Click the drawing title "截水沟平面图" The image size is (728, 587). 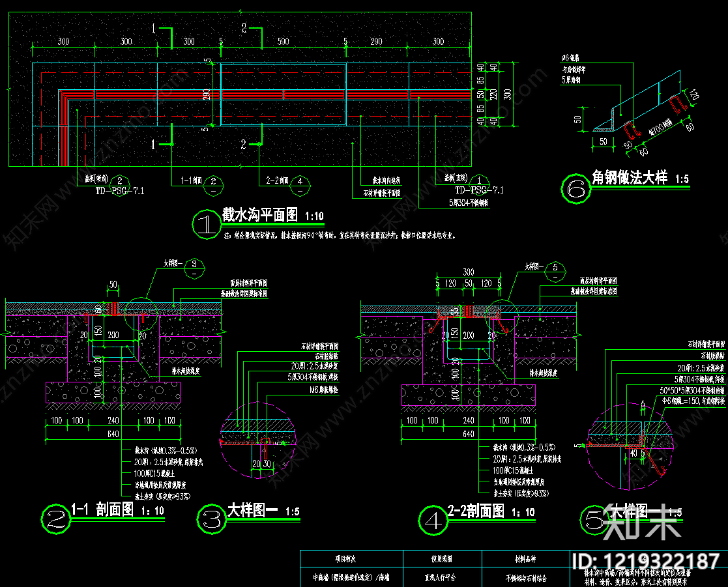tap(260, 215)
